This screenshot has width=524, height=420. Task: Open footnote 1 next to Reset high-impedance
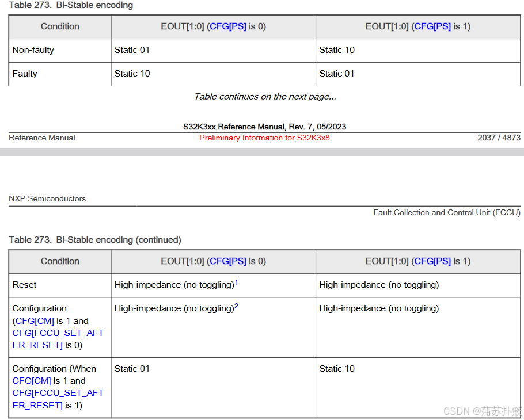(x=236, y=282)
